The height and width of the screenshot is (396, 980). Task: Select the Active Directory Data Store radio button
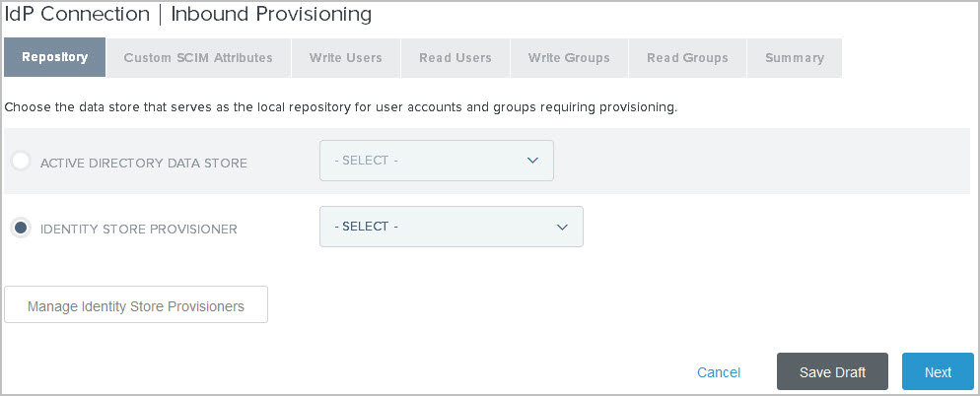pyautogui.click(x=21, y=161)
